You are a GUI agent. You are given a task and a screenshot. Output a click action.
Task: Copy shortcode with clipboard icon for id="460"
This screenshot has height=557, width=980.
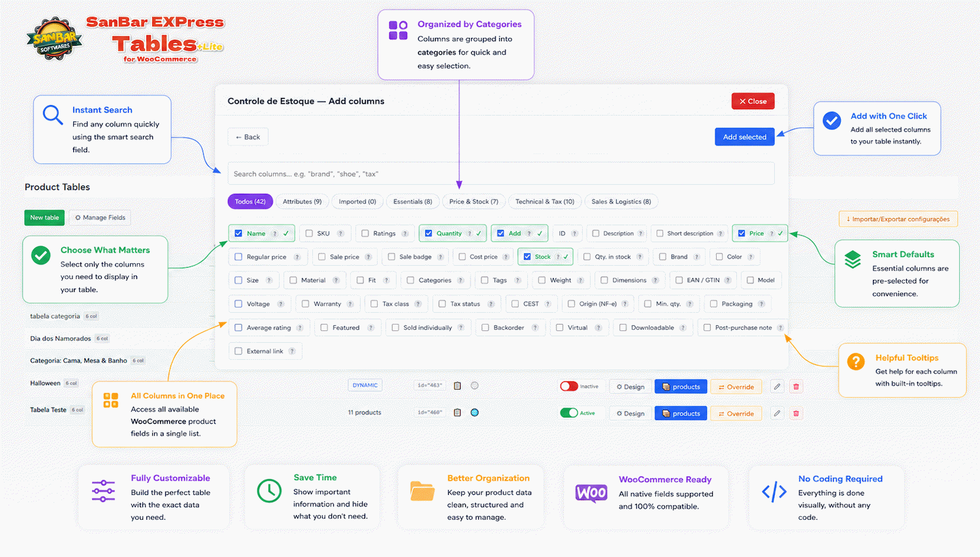click(x=457, y=413)
